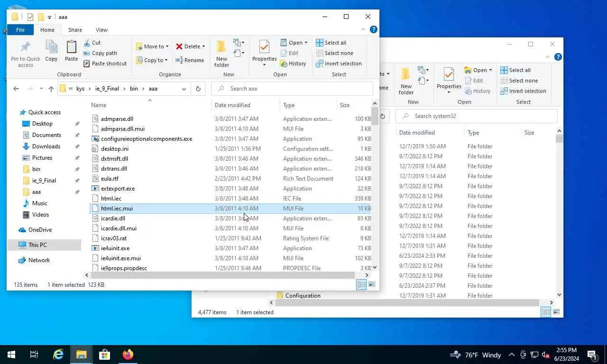Open Task View on the taskbar

(x=34, y=355)
